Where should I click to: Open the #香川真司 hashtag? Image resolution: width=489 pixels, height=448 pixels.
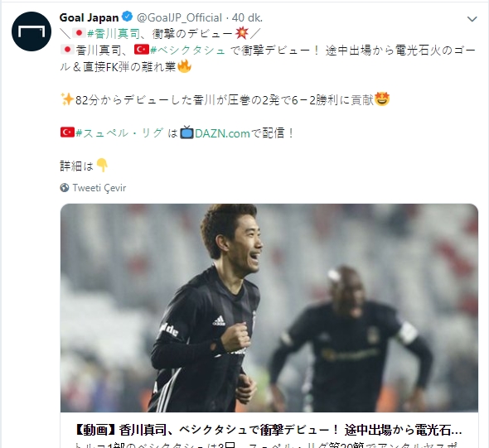coord(114,33)
